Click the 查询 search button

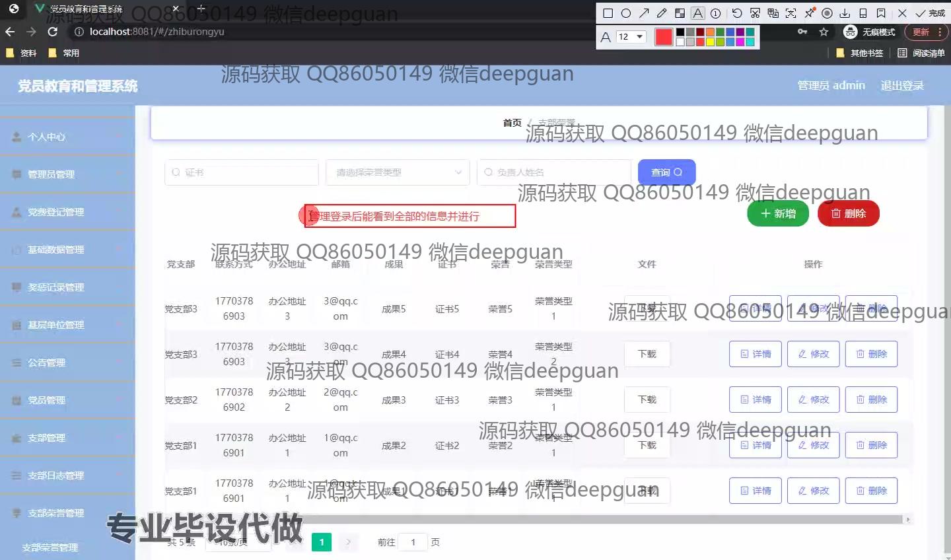click(666, 172)
